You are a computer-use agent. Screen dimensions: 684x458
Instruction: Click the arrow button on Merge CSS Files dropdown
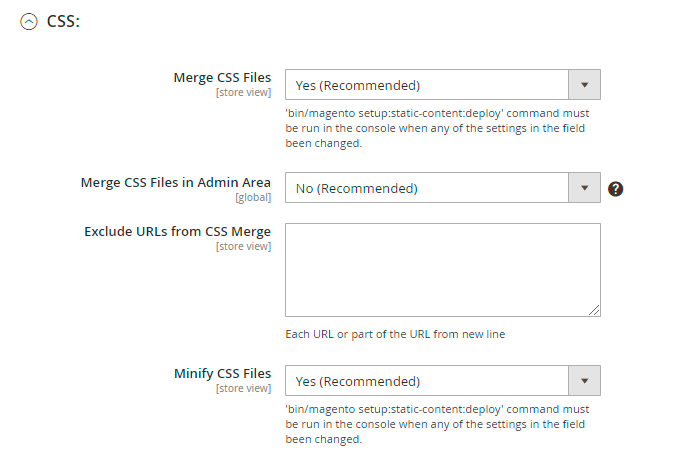pyautogui.click(x=584, y=85)
